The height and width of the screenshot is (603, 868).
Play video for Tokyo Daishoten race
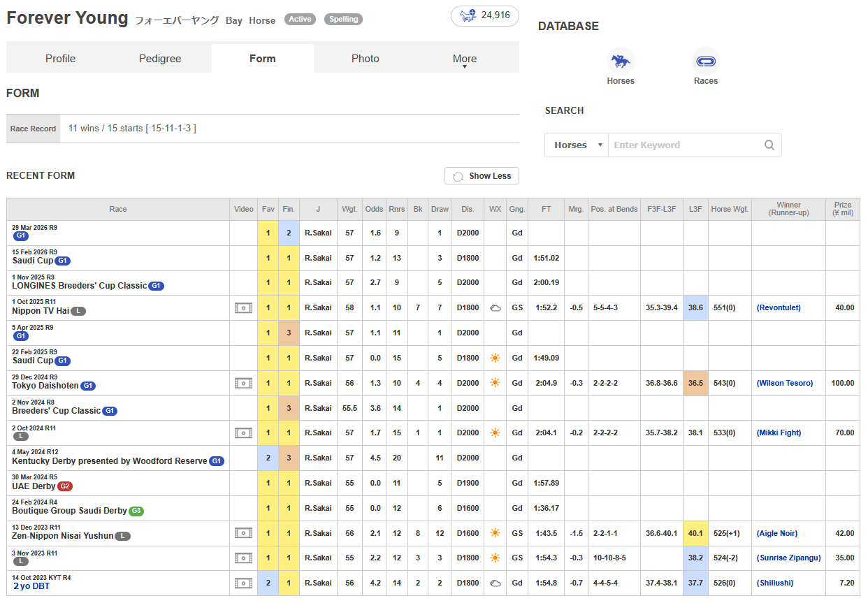coord(243,383)
